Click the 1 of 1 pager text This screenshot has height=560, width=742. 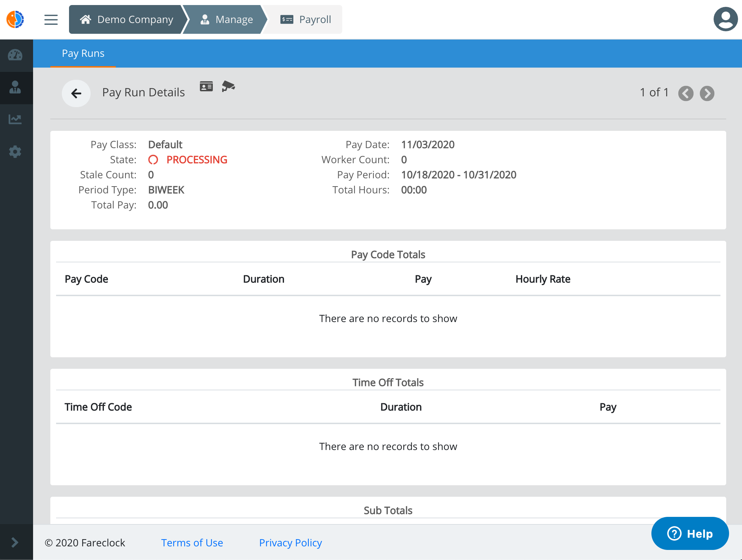(654, 92)
